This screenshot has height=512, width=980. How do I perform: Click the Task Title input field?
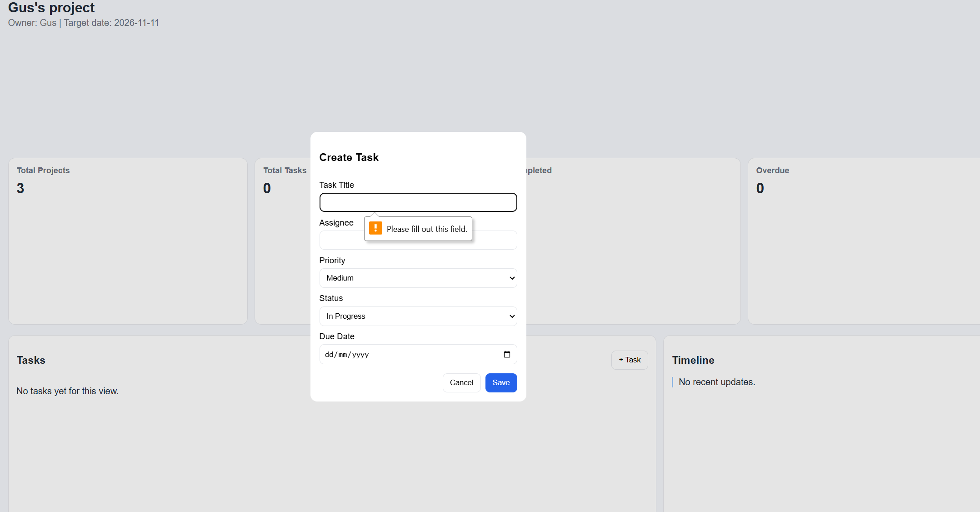tap(418, 202)
